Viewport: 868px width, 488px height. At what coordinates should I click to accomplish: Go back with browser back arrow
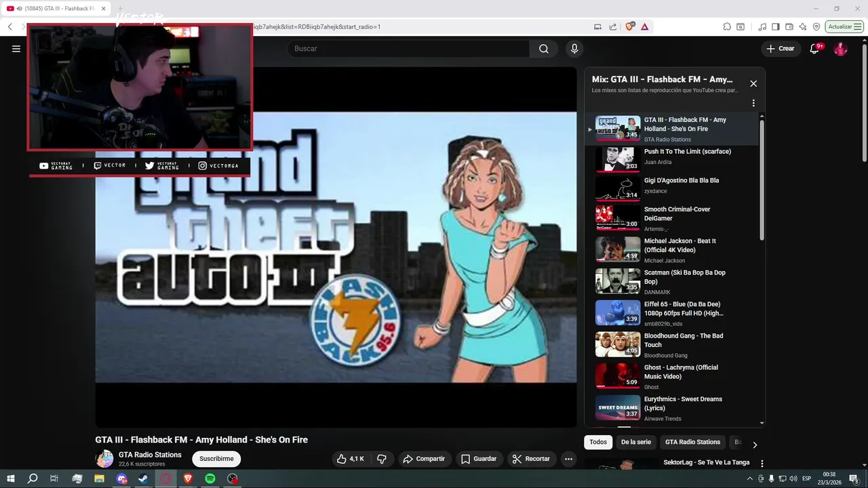pyautogui.click(x=10, y=26)
